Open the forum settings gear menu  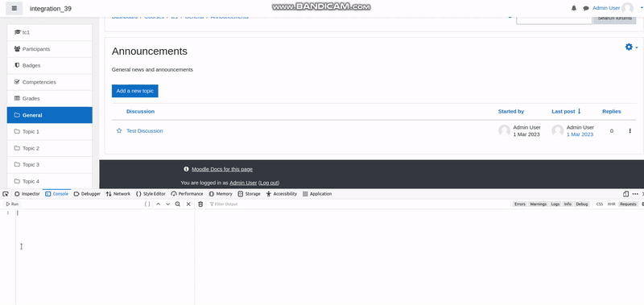631,47
